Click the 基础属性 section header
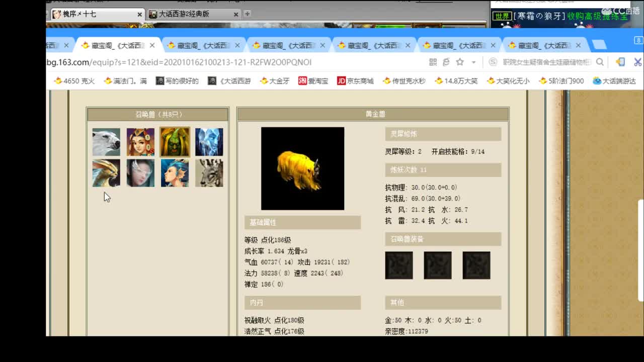This screenshot has height=362, width=644. (x=302, y=223)
